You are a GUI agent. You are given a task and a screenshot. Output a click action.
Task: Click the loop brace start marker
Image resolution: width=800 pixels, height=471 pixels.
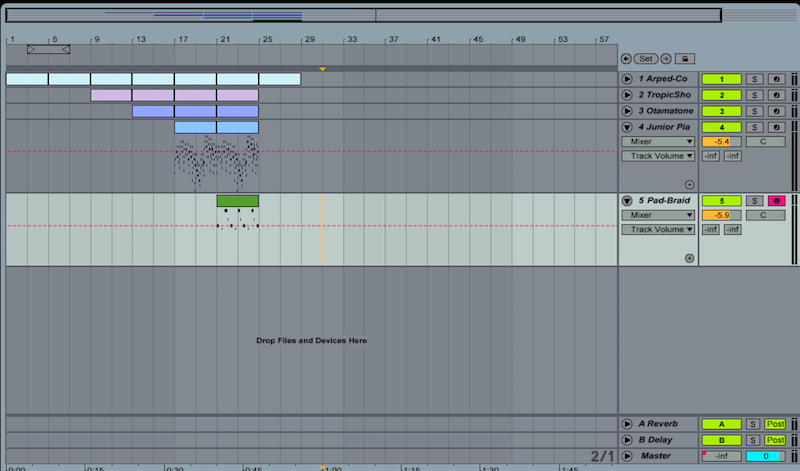point(31,49)
